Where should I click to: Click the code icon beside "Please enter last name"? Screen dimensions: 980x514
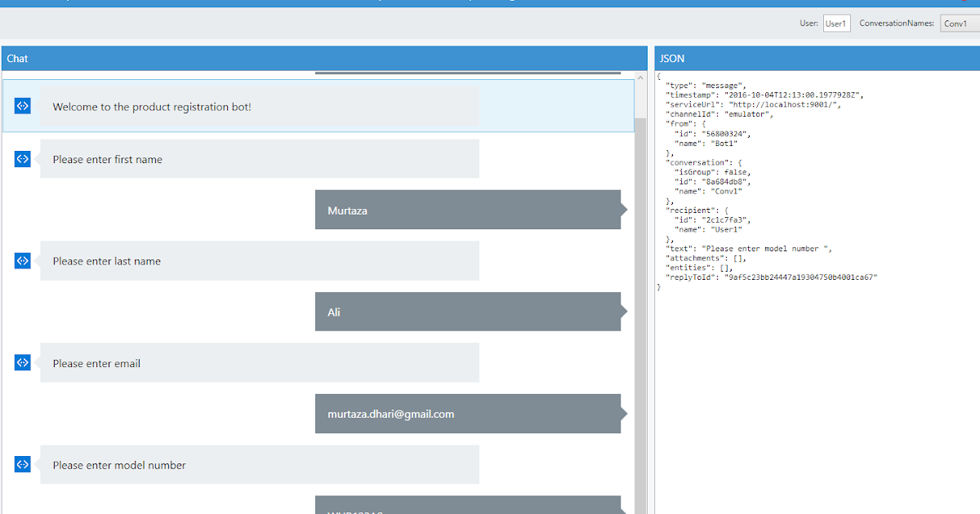(22, 261)
